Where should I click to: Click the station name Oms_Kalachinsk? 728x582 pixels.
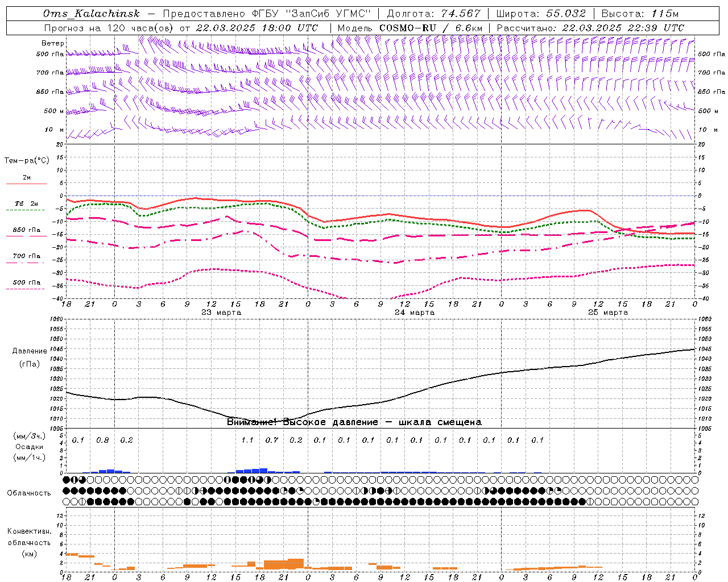tap(91, 14)
